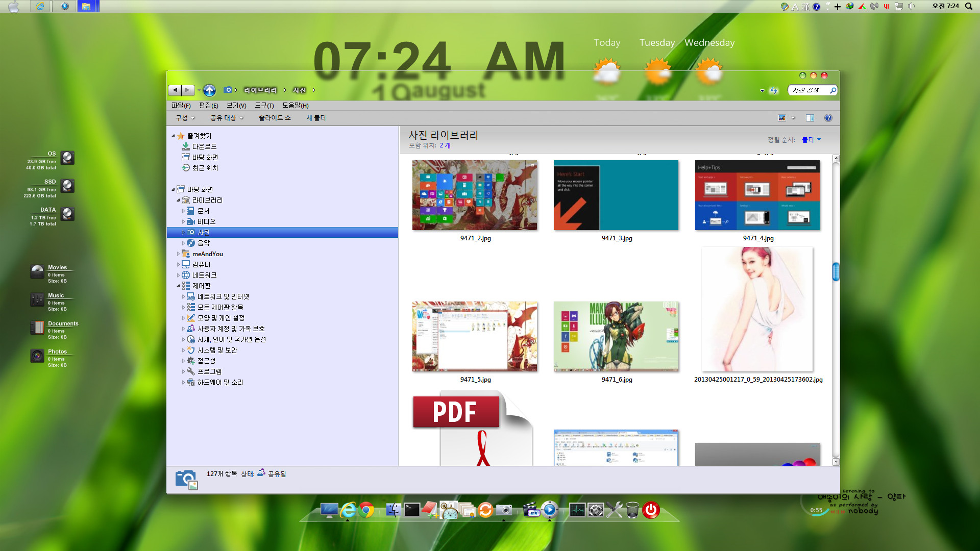980x551 pixels.
Task: Go forward with the right arrow button
Action: tap(188, 90)
